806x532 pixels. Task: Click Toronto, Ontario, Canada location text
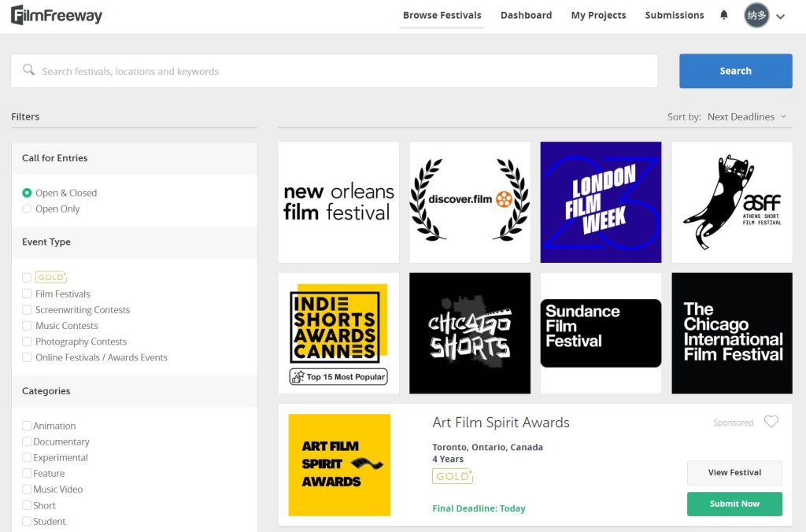[487, 447]
